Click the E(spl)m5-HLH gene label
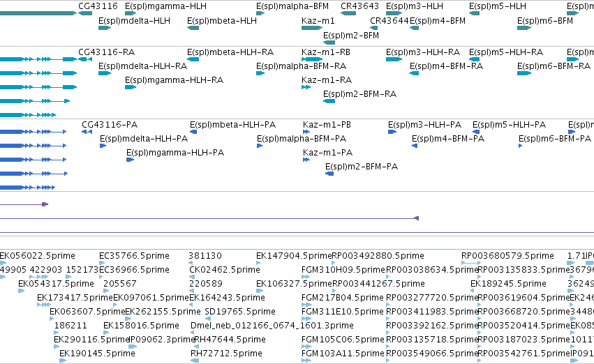This screenshot has width=594, height=364. (498, 6)
